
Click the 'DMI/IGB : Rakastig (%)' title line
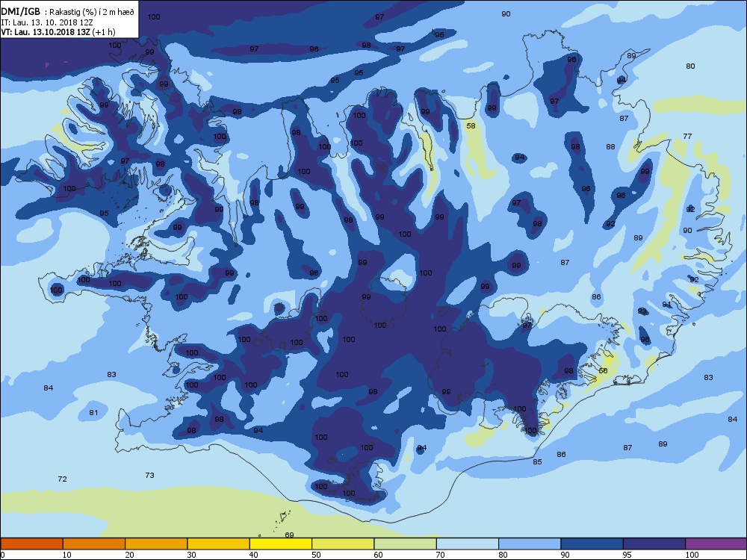[68, 12]
